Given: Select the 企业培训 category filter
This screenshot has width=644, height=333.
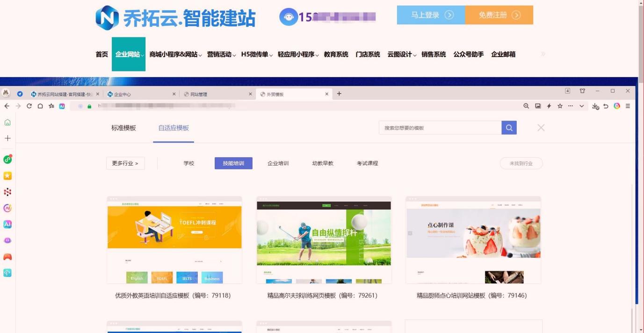Looking at the screenshot, I should [x=278, y=163].
